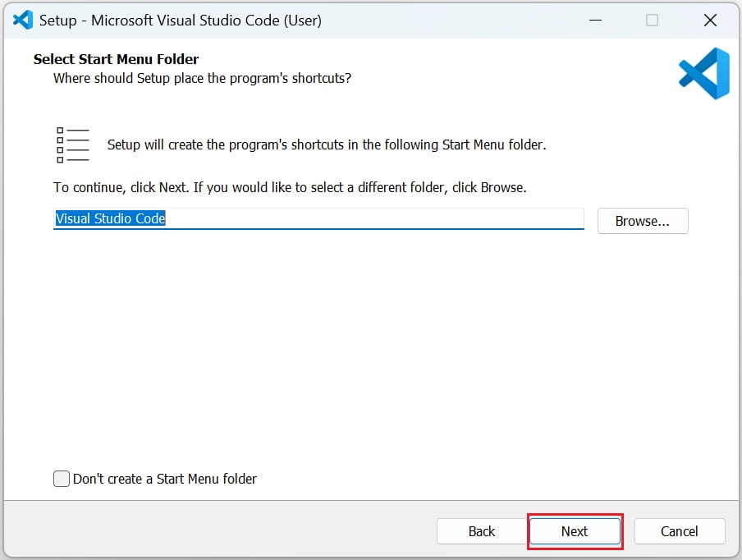Go Back to the previous setup step
742x560 pixels.
click(x=481, y=531)
